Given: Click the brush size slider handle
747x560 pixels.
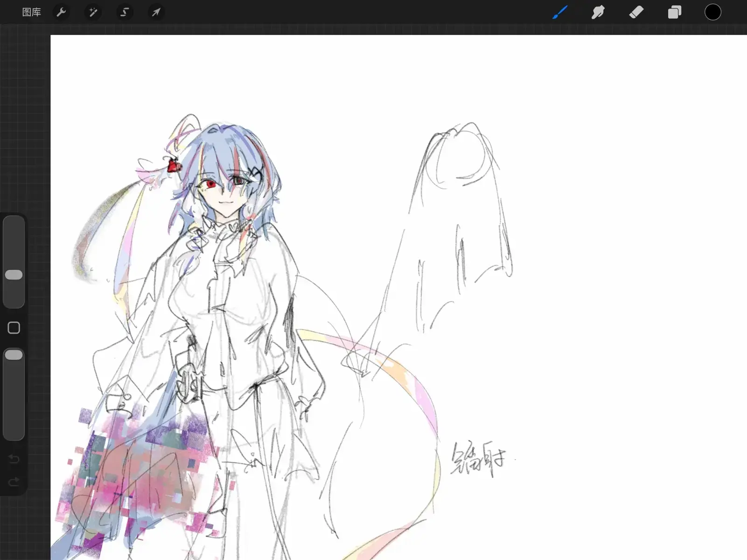Looking at the screenshot, I should pyautogui.click(x=14, y=275).
